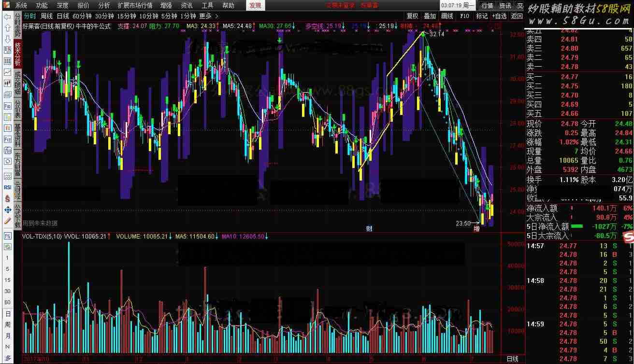Open the 增强 menu
The height and width of the screenshot is (364, 634).
(166, 5)
